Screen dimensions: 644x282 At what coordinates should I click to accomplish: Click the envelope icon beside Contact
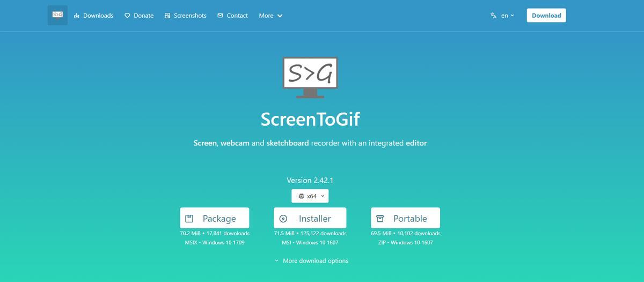point(220,16)
